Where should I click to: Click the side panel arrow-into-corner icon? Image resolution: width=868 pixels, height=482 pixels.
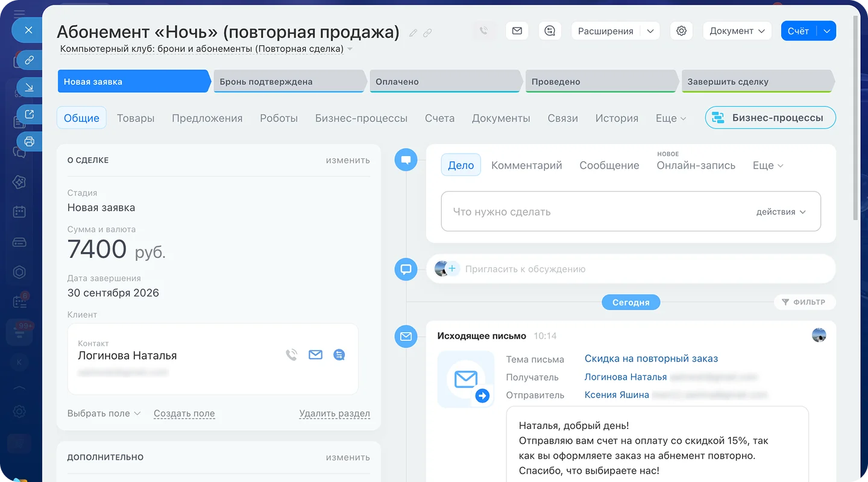29,87
